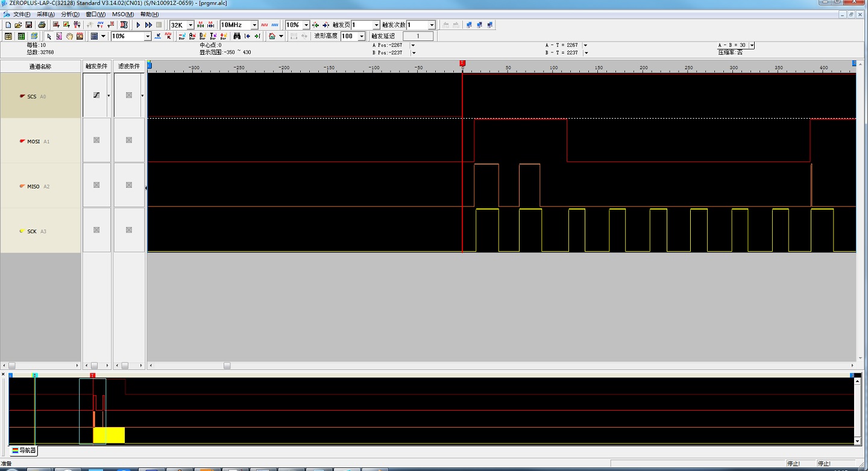868x471 pixels.
Task: Save the capture with the floppy icon
Action: coord(28,25)
